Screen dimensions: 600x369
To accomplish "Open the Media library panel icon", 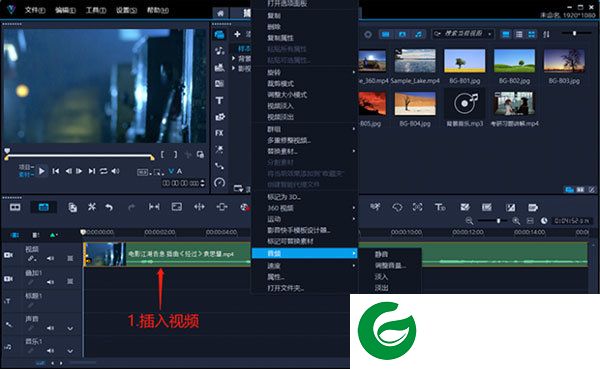I will 219,34.
